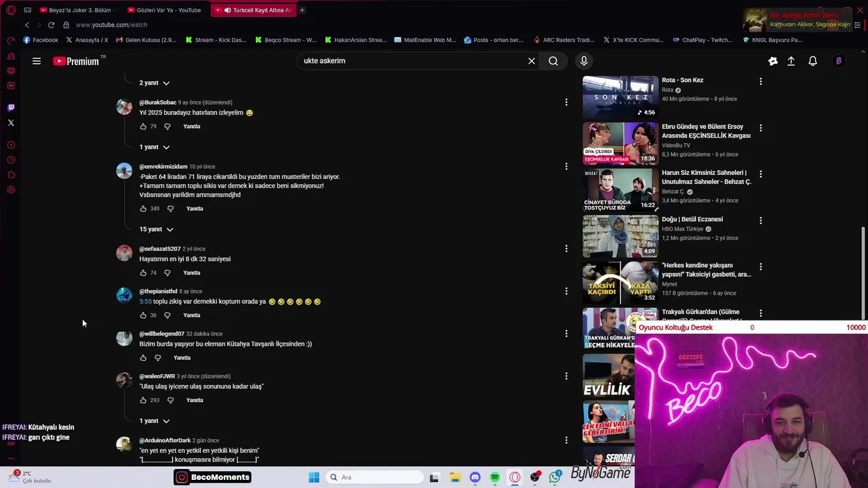Open options menu for @BurakSobac comment
The image size is (868, 488).
tap(566, 102)
